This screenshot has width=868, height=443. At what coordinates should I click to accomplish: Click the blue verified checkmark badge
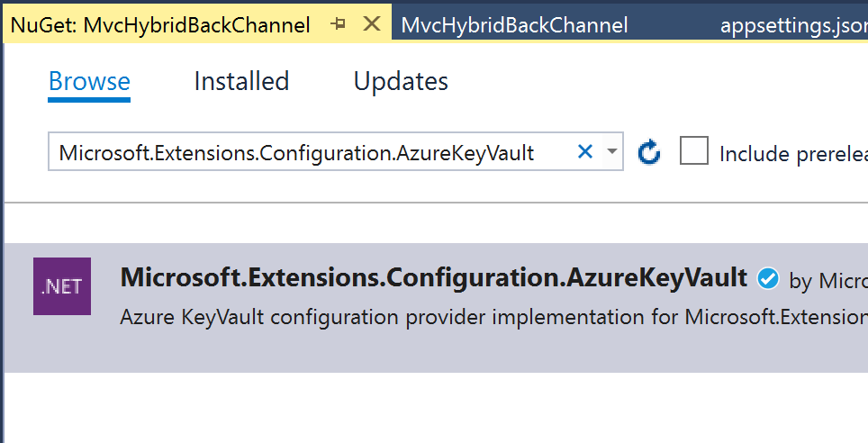(x=768, y=280)
